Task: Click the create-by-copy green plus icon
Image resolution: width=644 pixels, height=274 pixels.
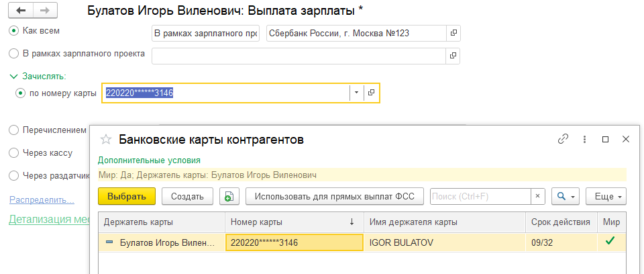Action: 229,196
